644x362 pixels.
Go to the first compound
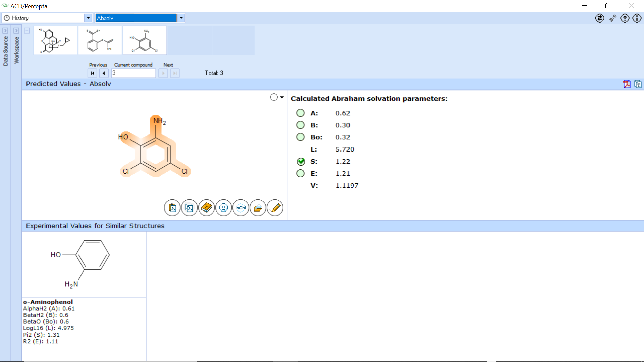(93, 73)
